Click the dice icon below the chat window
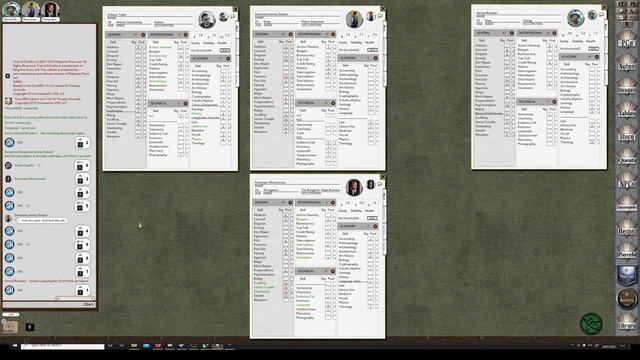Image resolution: width=640 pixels, height=360 pixels. [x=29, y=327]
